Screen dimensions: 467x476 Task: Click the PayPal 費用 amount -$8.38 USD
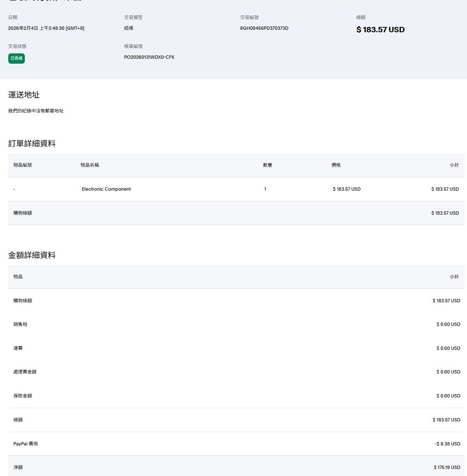pyautogui.click(x=447, y=444)
